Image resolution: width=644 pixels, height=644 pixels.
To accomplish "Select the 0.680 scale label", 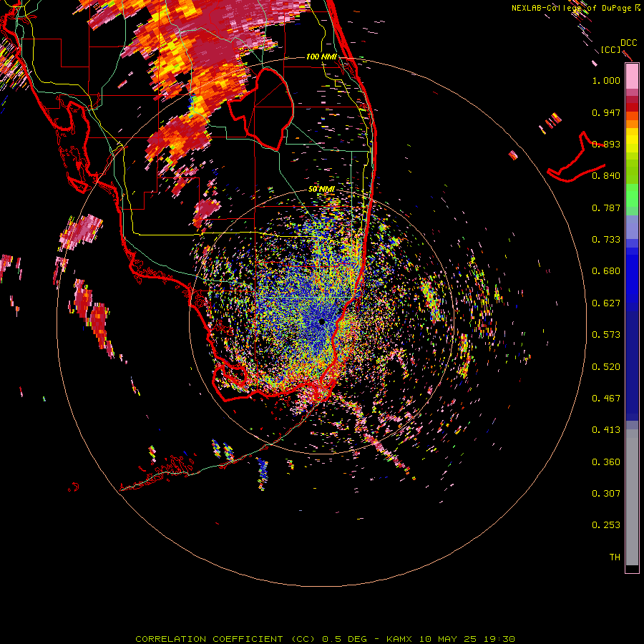I will pyautogui.click(x=606, y=271).
